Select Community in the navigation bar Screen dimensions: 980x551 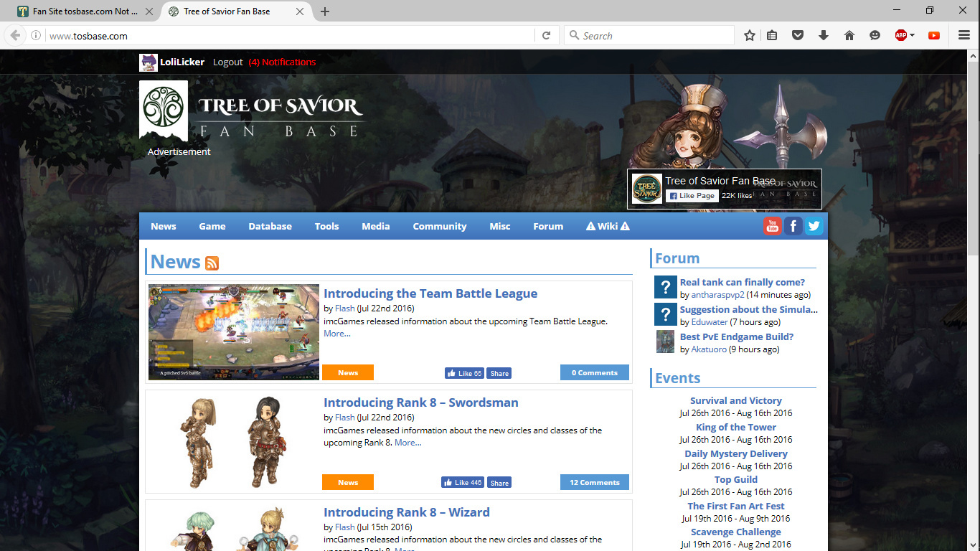[x=439, y=226]
